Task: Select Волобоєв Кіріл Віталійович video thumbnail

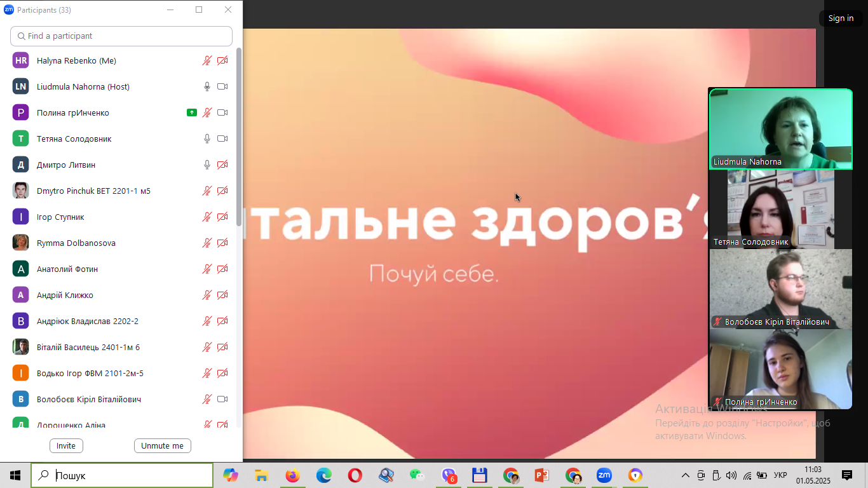Action: [x=780, y=289]
